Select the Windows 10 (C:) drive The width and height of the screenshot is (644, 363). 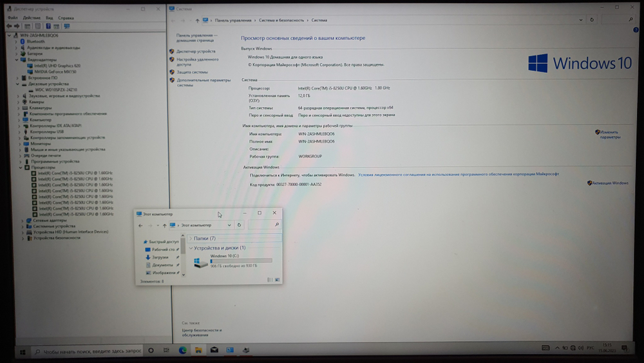[x=233, y=260]
